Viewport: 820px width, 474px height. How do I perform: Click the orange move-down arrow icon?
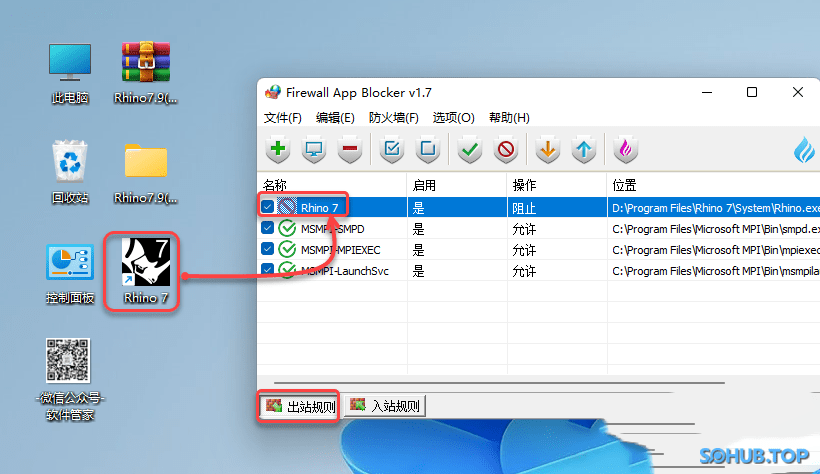pos(548,149)
